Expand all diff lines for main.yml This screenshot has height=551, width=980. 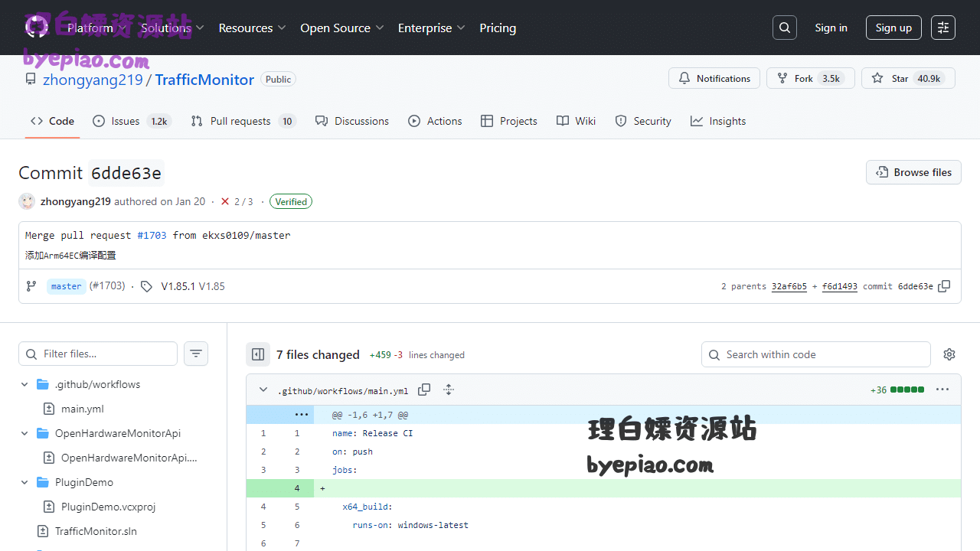[x=449, y=390]
